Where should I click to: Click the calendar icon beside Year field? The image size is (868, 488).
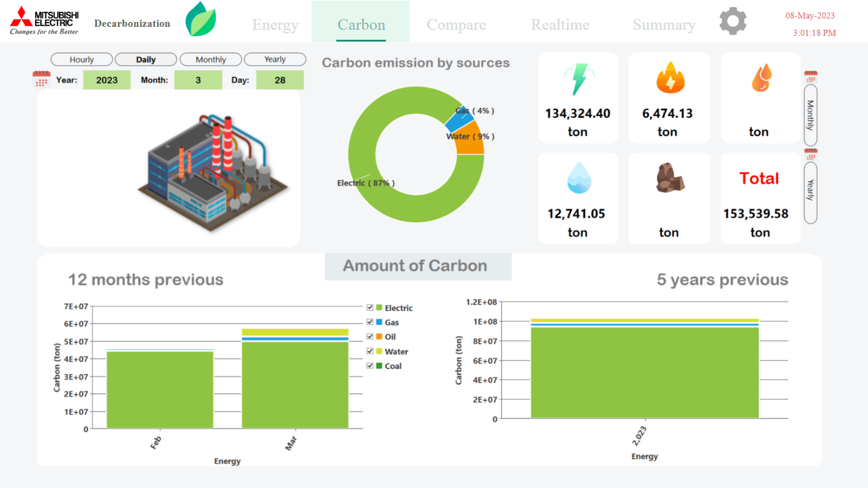click(x=41, y=79)
